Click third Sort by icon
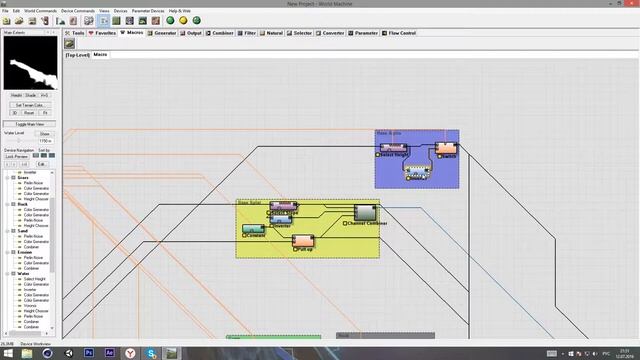The image size is (640, 360). click(51, 156)
